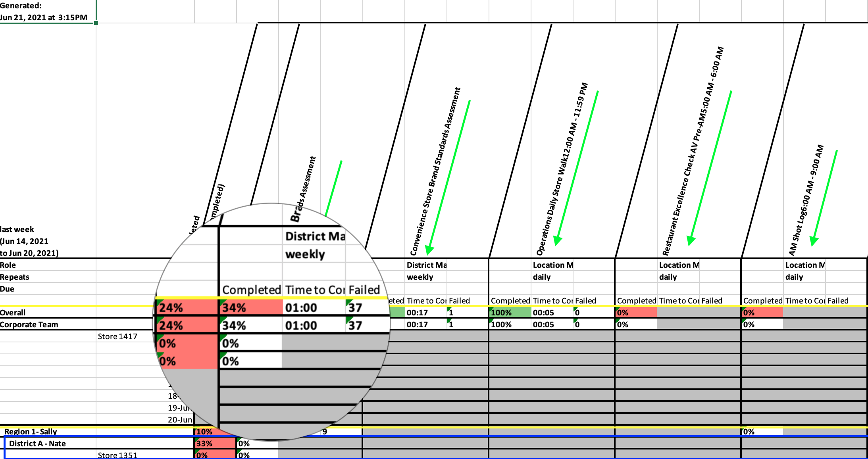The height and width of the screenshot is (459, 868).
Task: Select 'Location M' role under AM Shot Log
Action: tap(805, 265)
